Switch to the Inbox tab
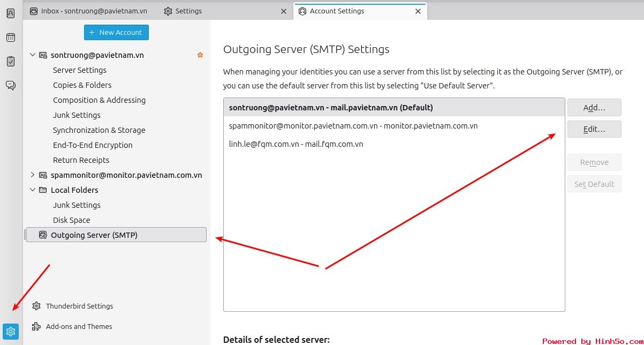 pyautogui.click(x=91, y=11)
